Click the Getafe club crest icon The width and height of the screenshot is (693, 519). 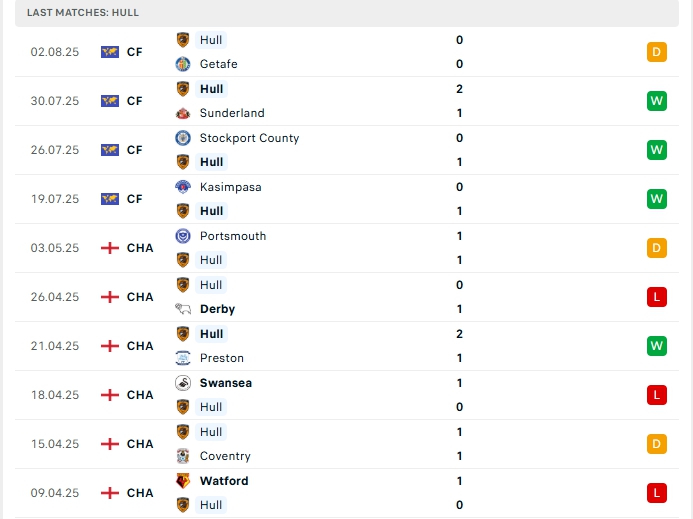(x=183, y=64)
